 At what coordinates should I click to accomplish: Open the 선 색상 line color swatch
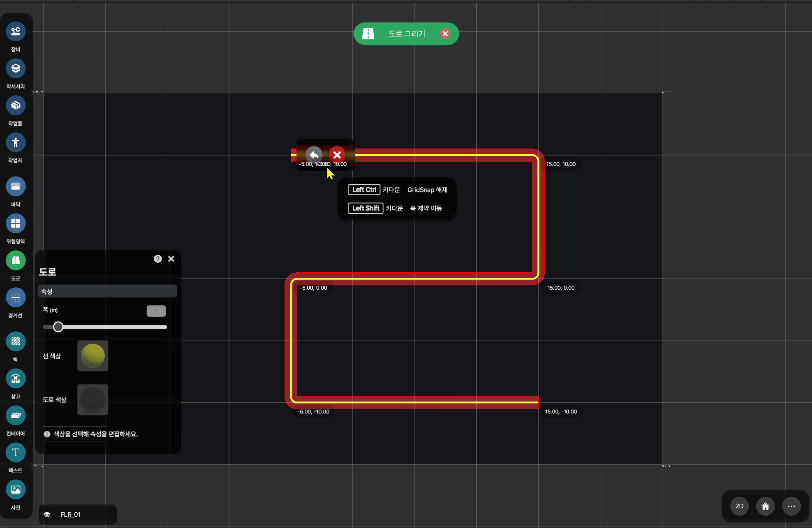coord(93,356)
